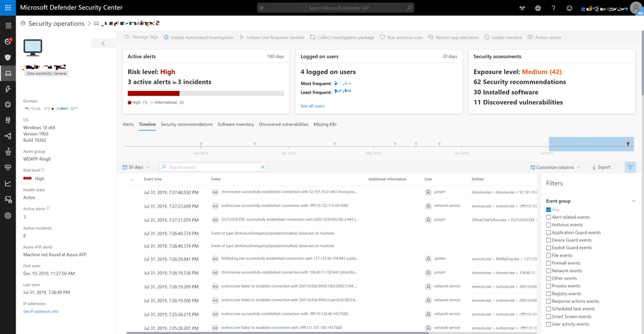The image size is (644, 334).
Task: Click the highlighted blue timeline range
Action: [x=591, y=144]
